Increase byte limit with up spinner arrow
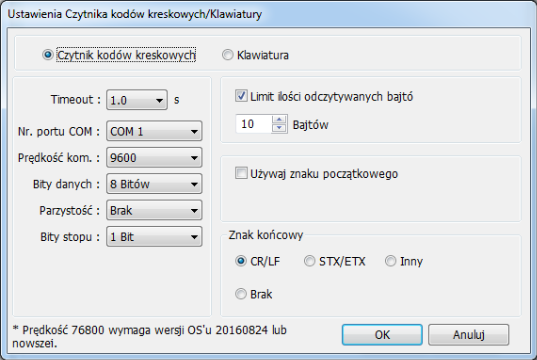Screen dimensions: 537x360 click(279, 120)
